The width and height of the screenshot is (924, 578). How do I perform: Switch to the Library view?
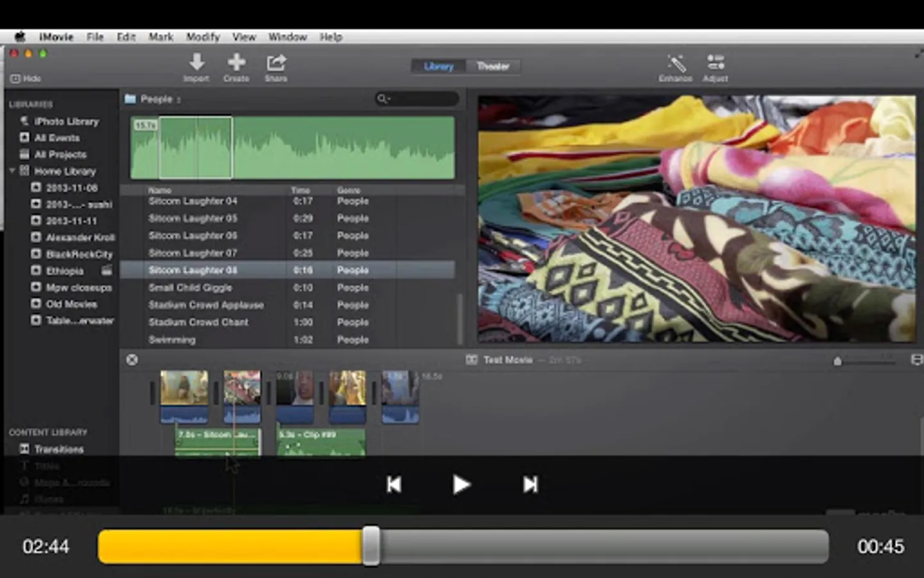[x=439, y=66]
